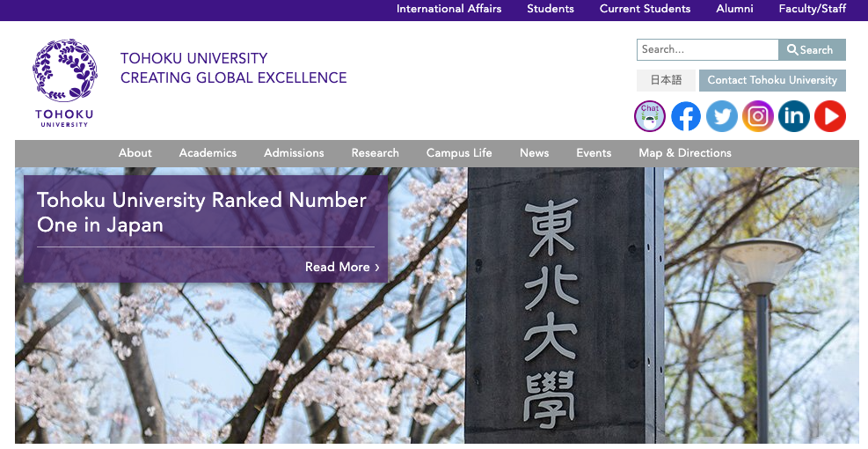
Task: Click Contact Tohoku University button
Action: (x=772, y=80)
